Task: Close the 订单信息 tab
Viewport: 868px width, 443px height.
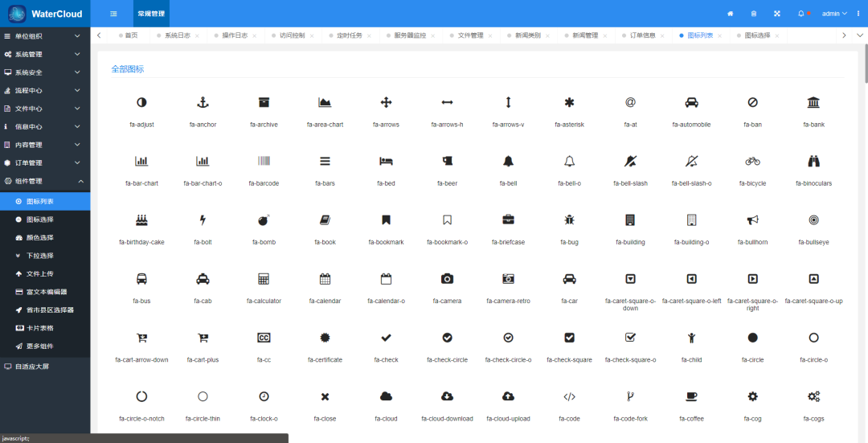Action: click(x=662, y=36)
